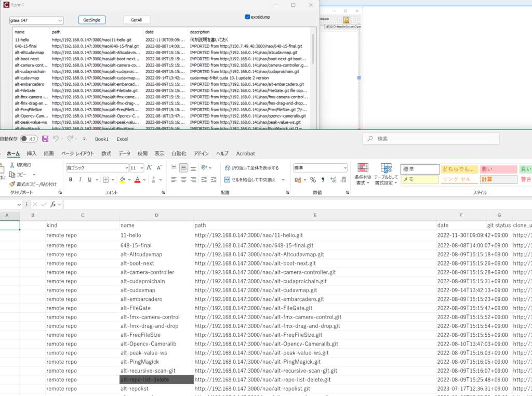
Task: Toggle the AutoSave switch in Excel
Action: (29, 139)
